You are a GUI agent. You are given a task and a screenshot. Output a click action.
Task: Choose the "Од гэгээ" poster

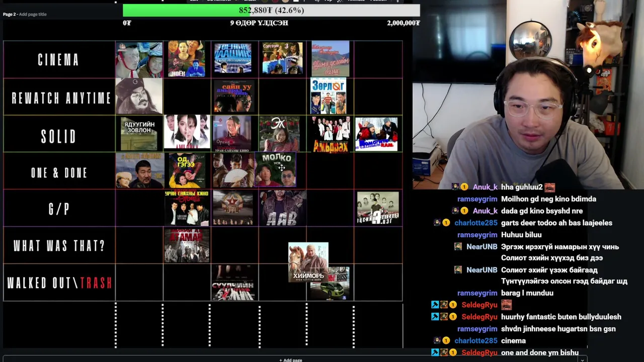tap(187, 170)
